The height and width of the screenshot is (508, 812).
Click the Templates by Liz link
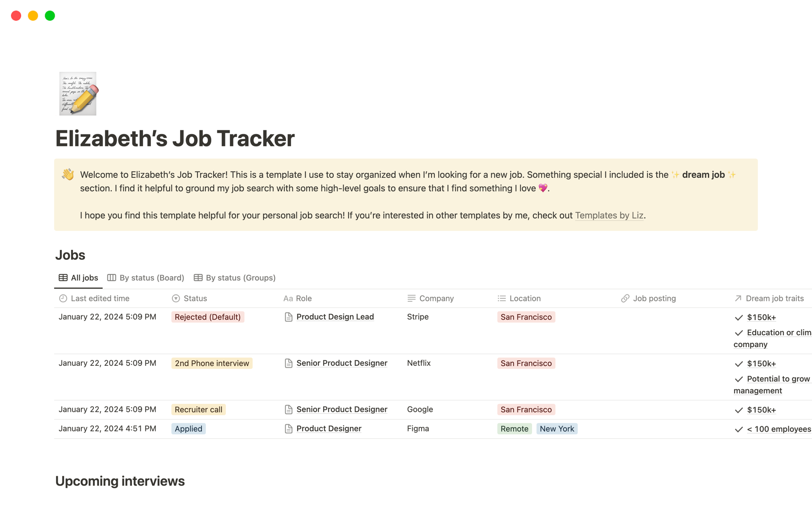610,215
